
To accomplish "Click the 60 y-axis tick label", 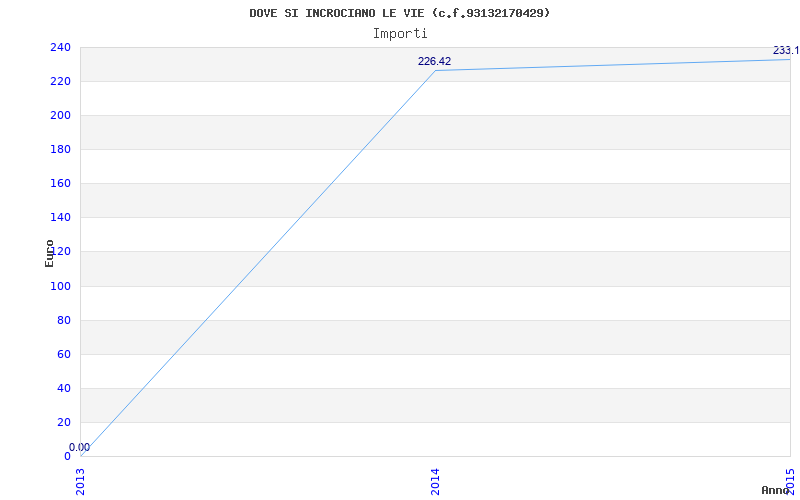I will coord(64,355).
